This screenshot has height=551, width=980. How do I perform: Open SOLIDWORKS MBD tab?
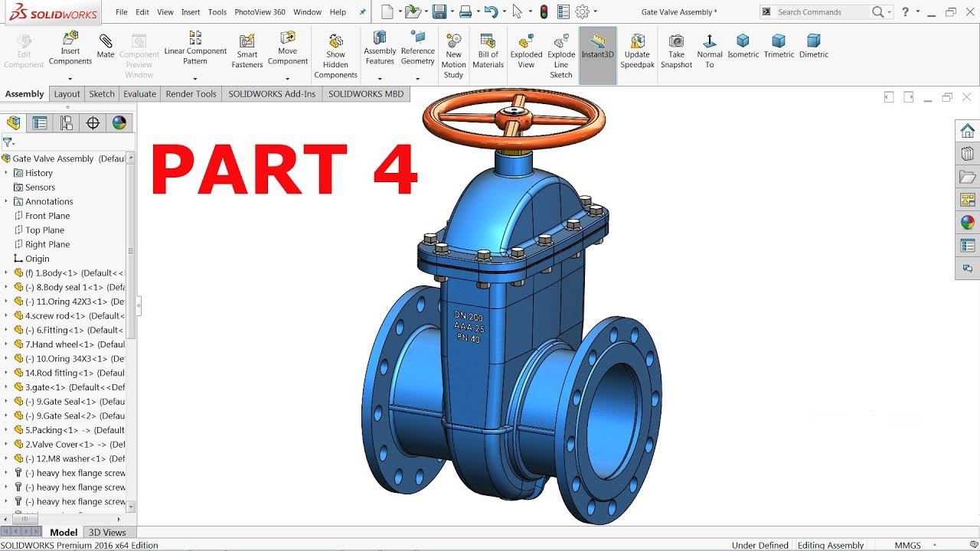(366, 94)
